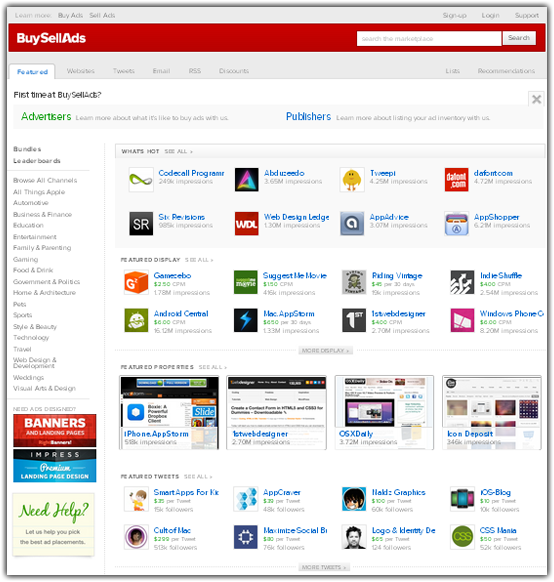Viewport: 554px width, 582px height.
Task: Open the AppCraver hexagons icon
Action: [x=245, y=499]
